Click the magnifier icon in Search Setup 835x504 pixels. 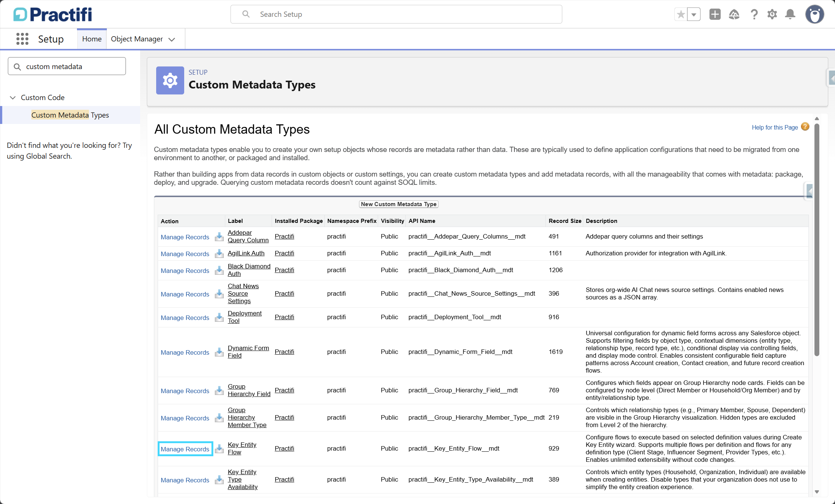(x=246, y=14)
